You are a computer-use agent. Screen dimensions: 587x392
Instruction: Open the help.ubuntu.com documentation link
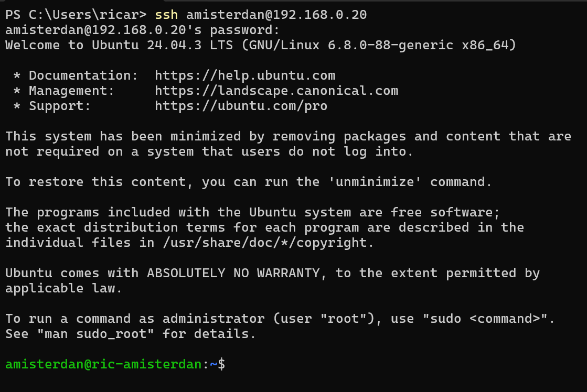[245, 75]
